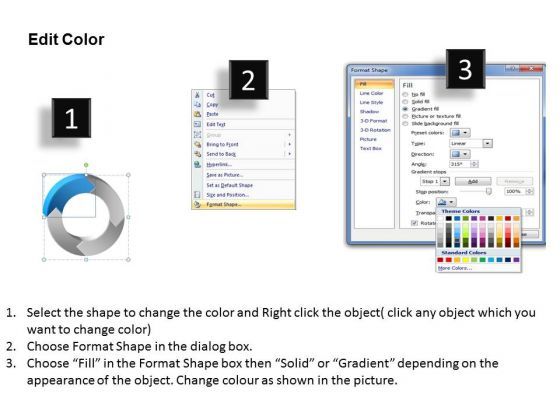Click the Add gradient stop button
The width and height of the screenshot is (560, 420).
coord(473,181)
